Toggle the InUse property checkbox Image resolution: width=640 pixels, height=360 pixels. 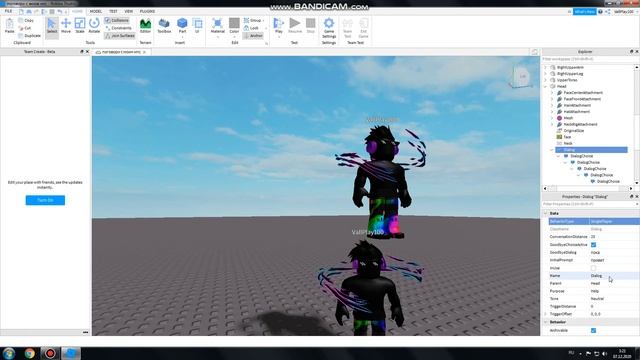tap(593, 268)
